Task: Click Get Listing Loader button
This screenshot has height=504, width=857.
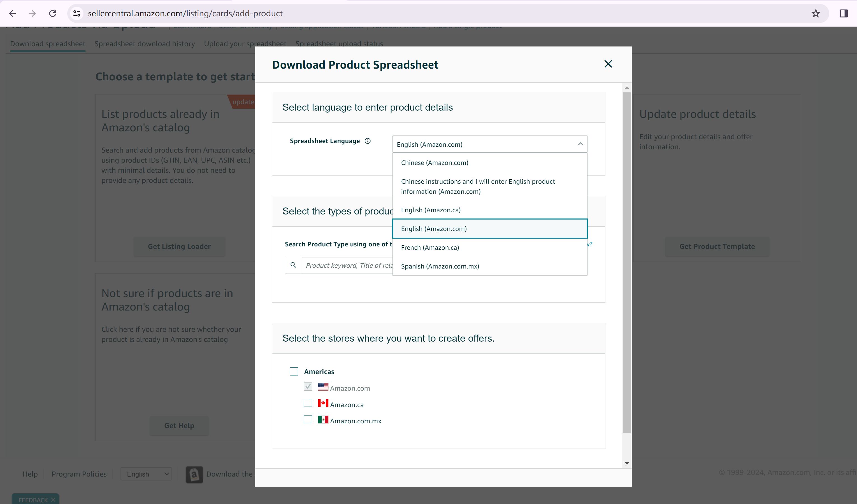Action: coord(179,246)
